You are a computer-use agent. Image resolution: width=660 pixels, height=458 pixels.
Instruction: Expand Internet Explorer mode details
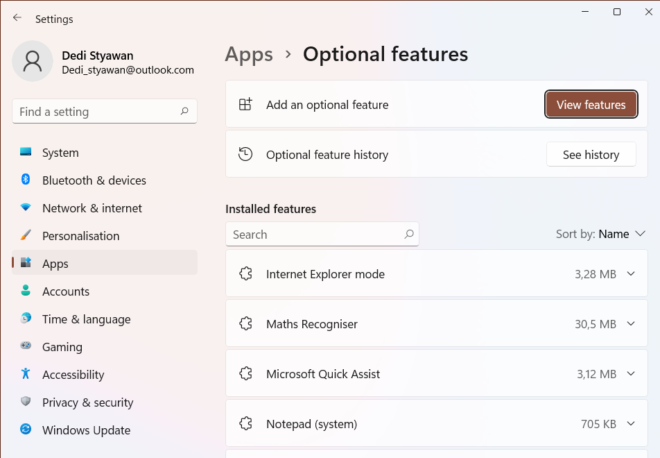[631, 274]
